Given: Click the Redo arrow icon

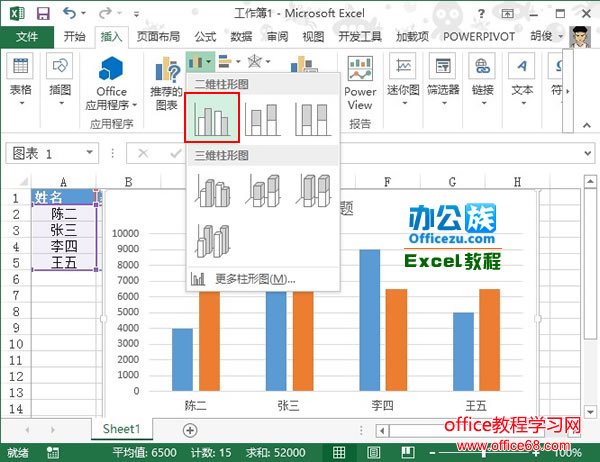Looking at the screenshot, I should [105, 14].
